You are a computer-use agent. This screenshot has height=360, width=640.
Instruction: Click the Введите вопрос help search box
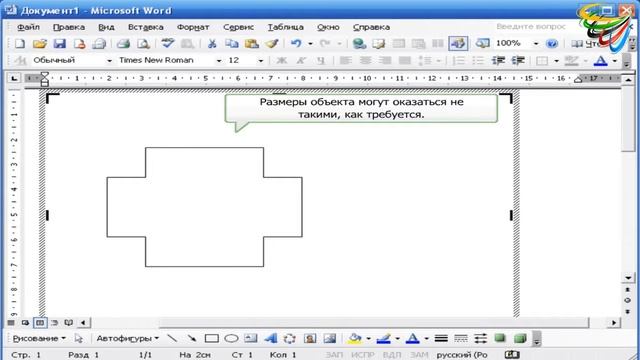531,27
